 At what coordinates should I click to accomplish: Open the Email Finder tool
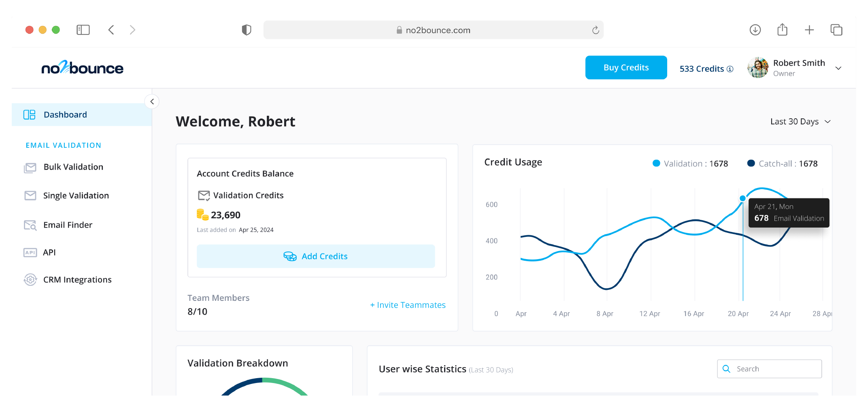[x=68, y=225]
